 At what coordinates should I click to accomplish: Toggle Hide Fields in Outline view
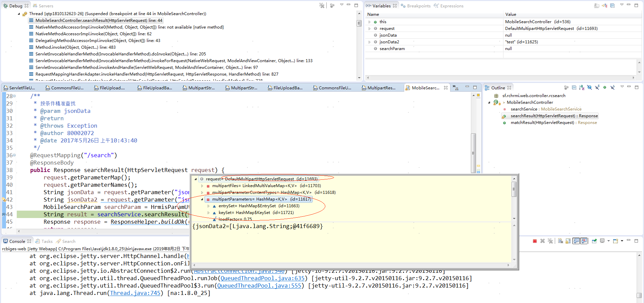click(x=589, y=88)
